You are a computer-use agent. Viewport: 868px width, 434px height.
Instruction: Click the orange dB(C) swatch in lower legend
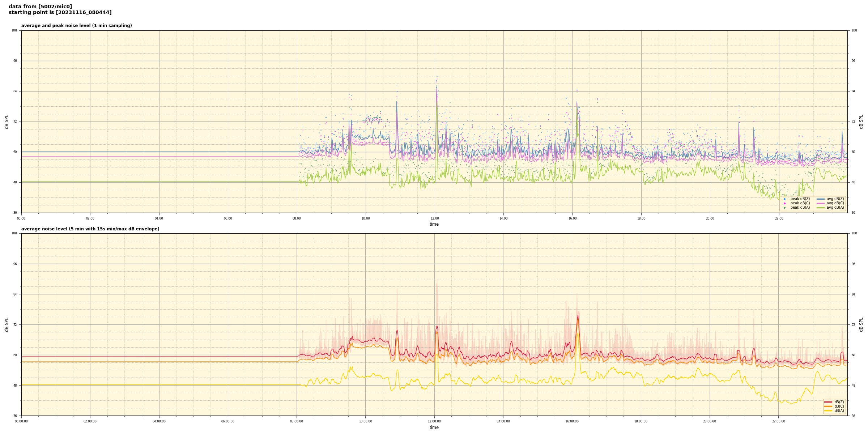[x=828, y=406]
